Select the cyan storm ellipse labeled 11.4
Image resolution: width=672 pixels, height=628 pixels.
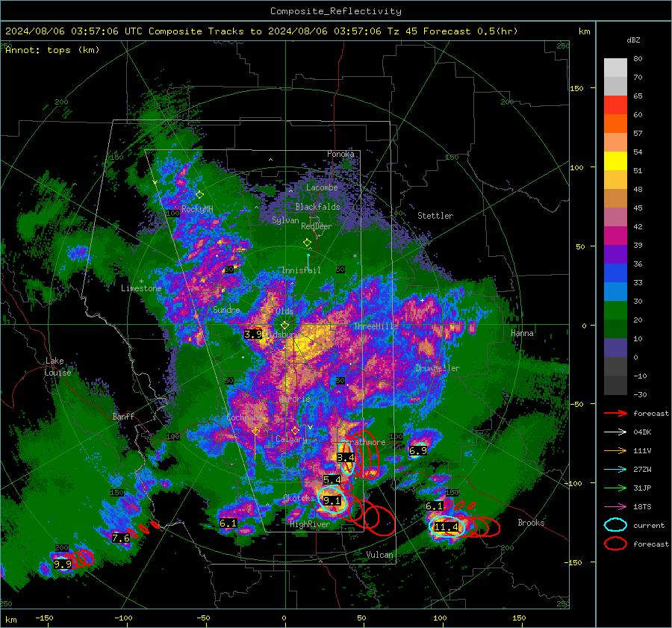pos(447,528)
